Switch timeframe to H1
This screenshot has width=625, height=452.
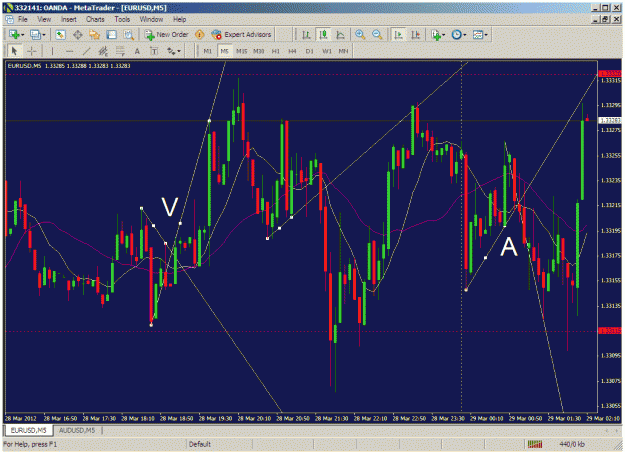pyautogui.click(x=275, y=51)
